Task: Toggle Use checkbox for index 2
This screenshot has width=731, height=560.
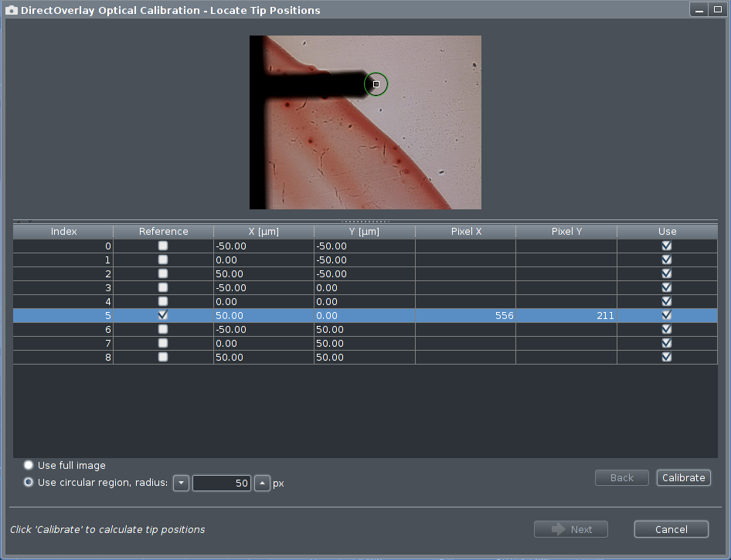Action: click(667, 273)
